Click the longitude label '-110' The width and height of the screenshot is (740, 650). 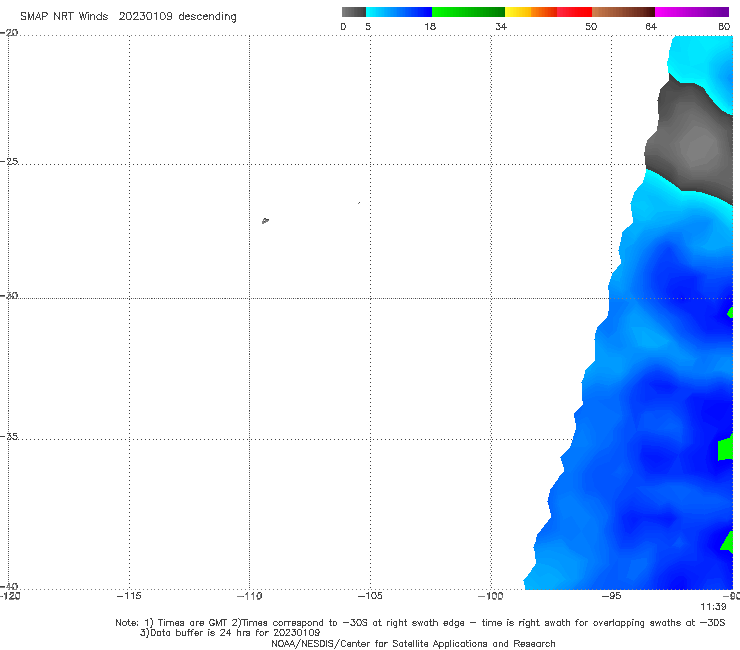pos(249,596)
